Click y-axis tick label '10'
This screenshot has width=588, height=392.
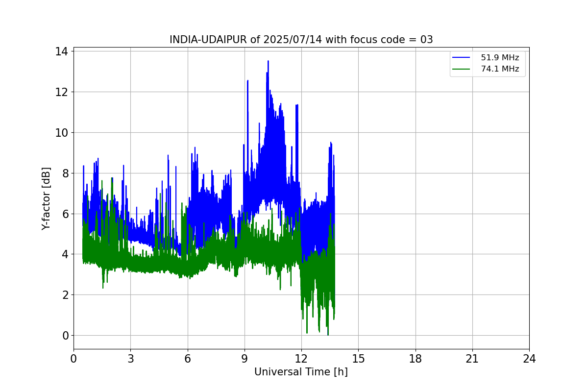click(62, 133)
